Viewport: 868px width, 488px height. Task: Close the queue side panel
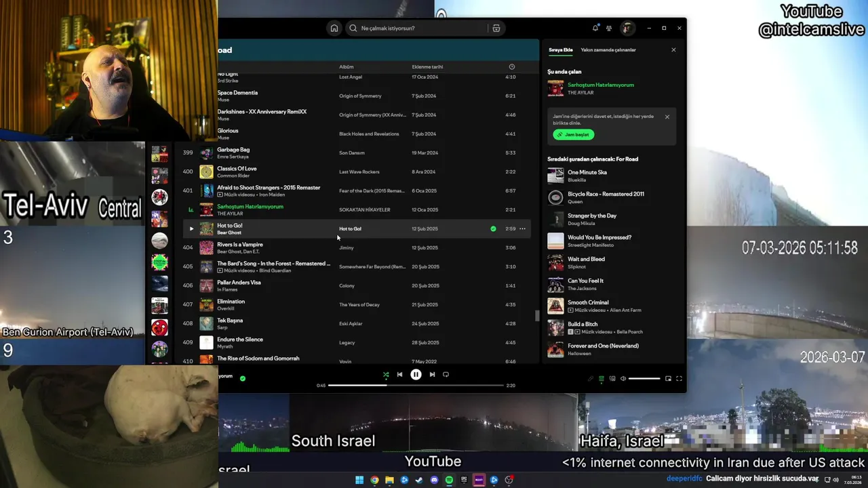(x=673, y=49)
